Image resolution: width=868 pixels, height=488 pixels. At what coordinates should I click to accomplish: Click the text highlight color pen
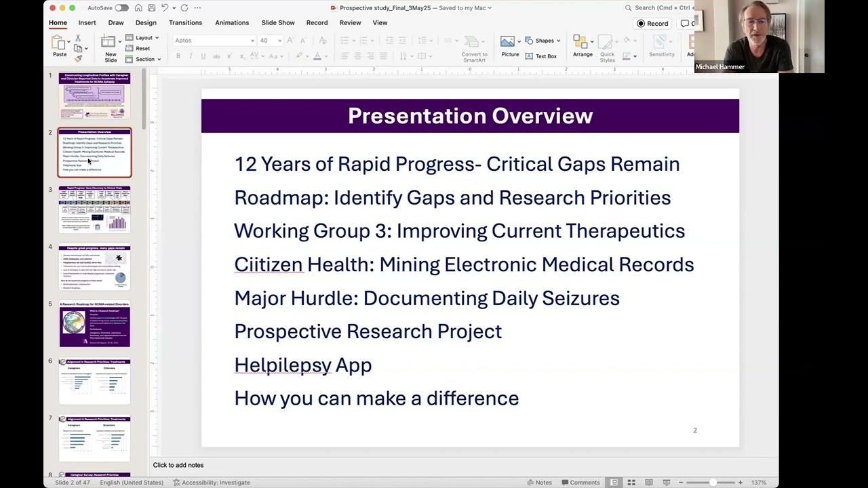click(298, 56)
